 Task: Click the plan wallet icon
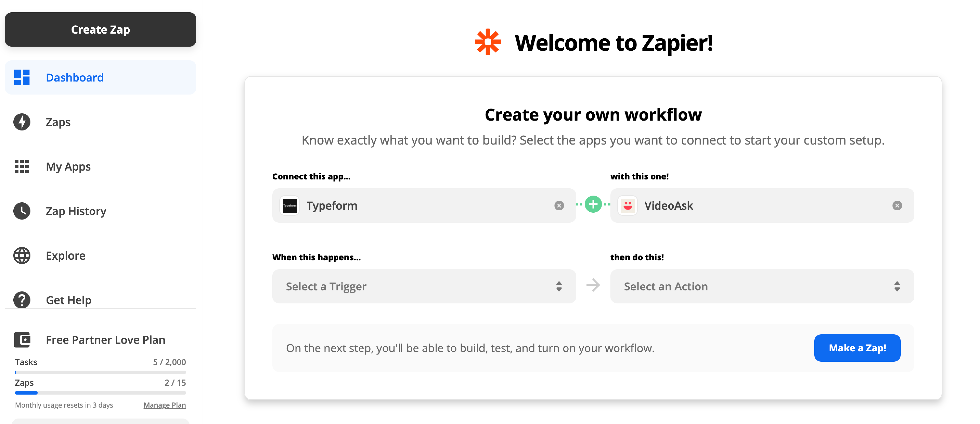tap(22, 340)
